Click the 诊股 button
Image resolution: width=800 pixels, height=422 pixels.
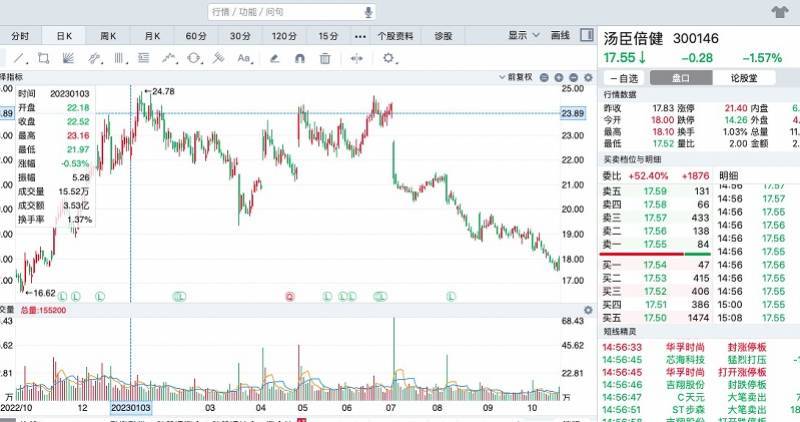[x=443, y=36]
